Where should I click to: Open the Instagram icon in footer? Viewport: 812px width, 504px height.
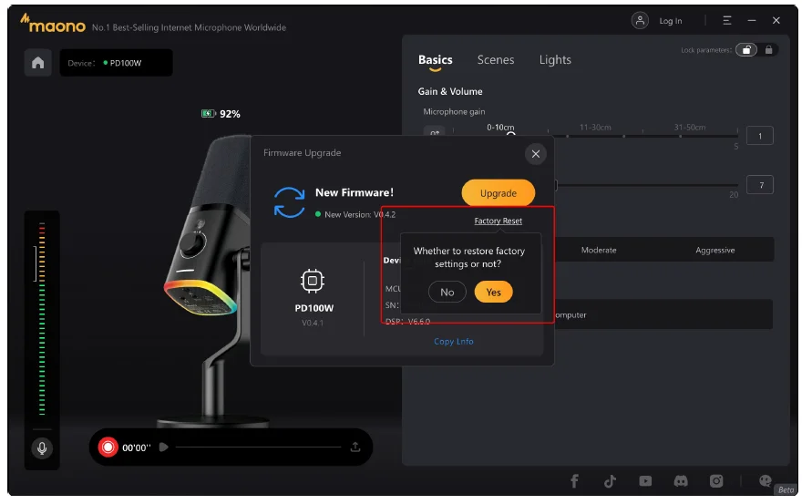point(716,481)
